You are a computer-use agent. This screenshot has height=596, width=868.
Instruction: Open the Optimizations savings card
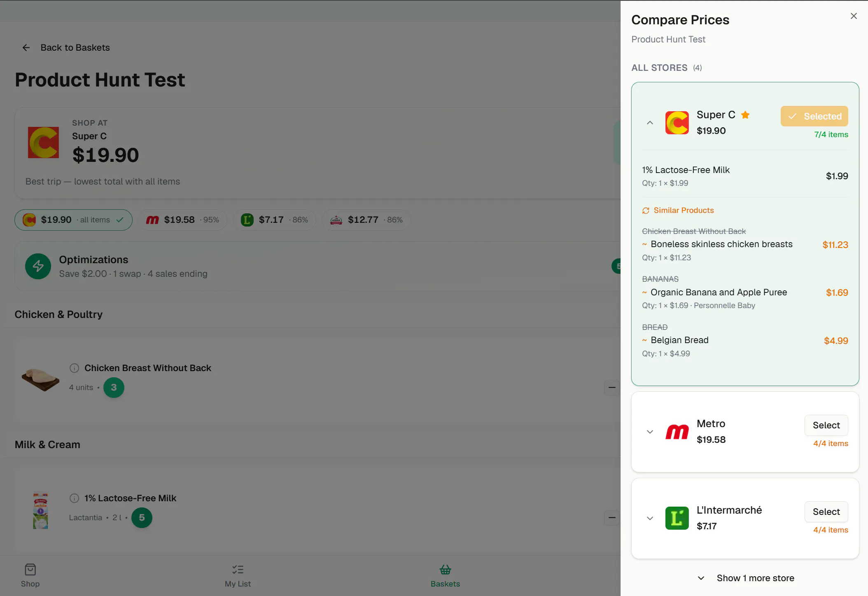click(x=317, y=266)
